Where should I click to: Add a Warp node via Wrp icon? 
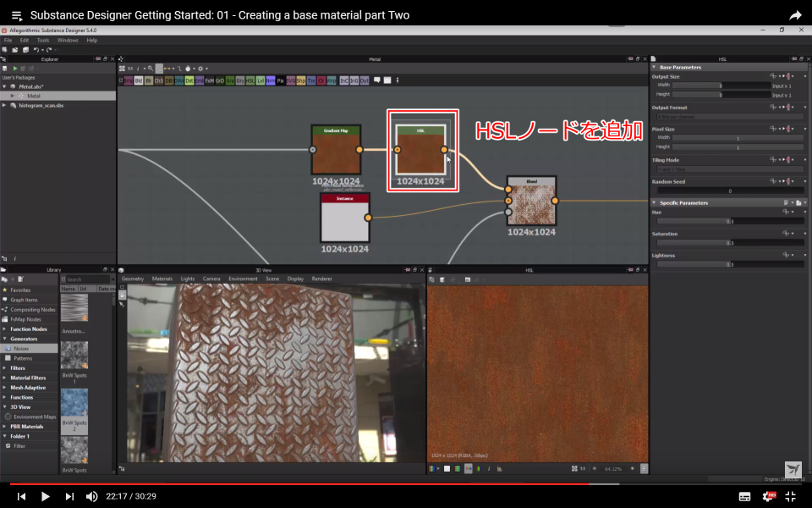[332, 81]
